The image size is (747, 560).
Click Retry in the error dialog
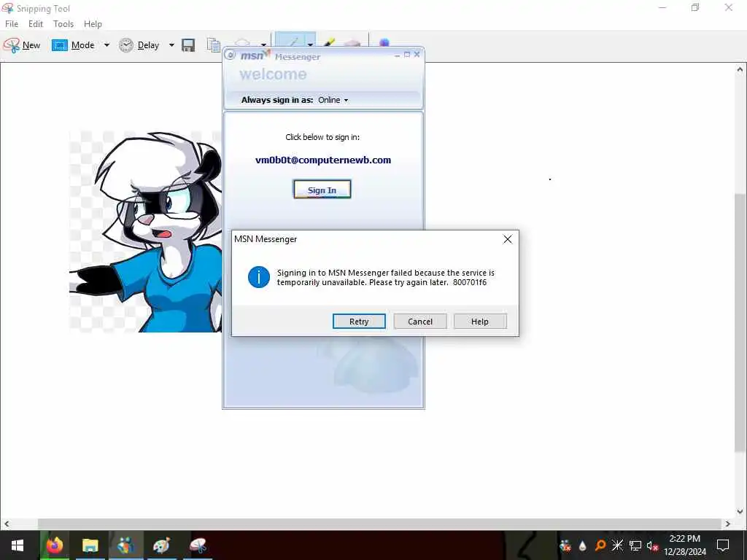point(359,322)
